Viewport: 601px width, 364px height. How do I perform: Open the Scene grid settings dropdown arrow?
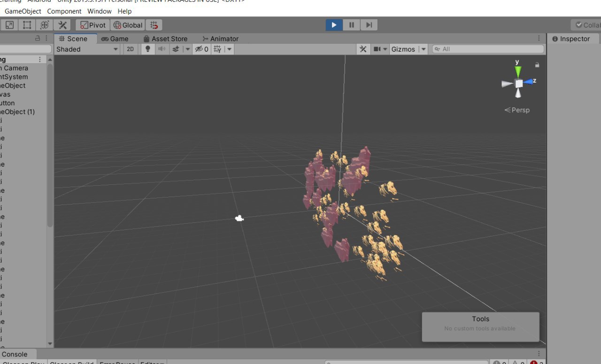click(229, 49)
